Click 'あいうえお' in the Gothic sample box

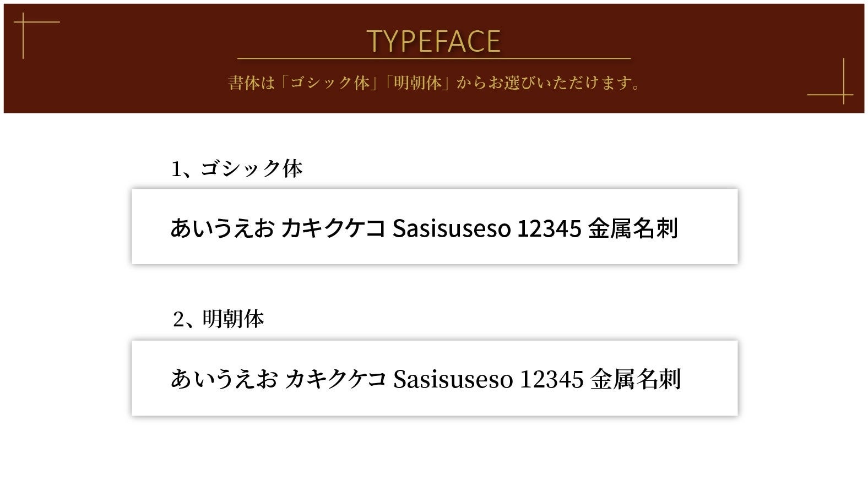click(221, 228)
